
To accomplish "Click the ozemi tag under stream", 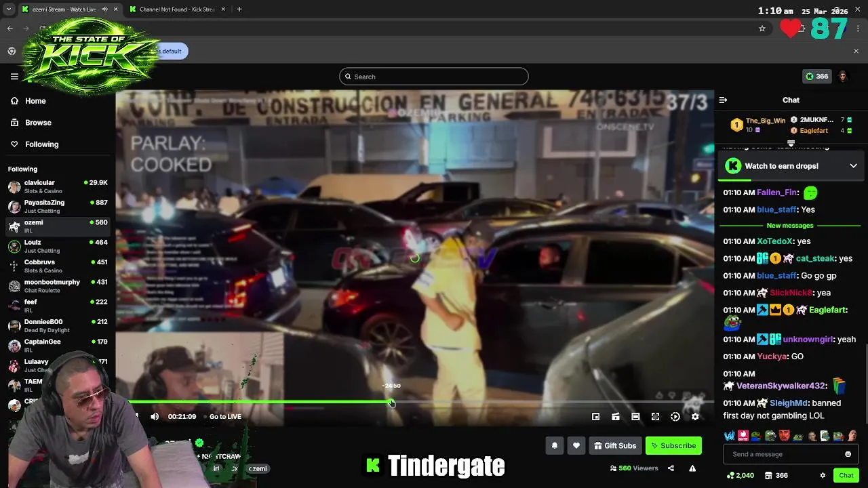I will 258,469.
